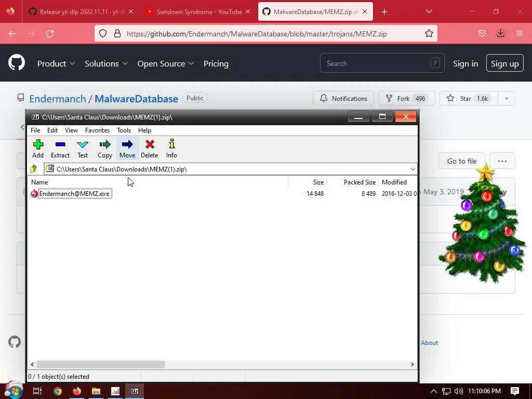Run the Test archive tool
This screenshot has height=399, width=532.
pos(83,148)
